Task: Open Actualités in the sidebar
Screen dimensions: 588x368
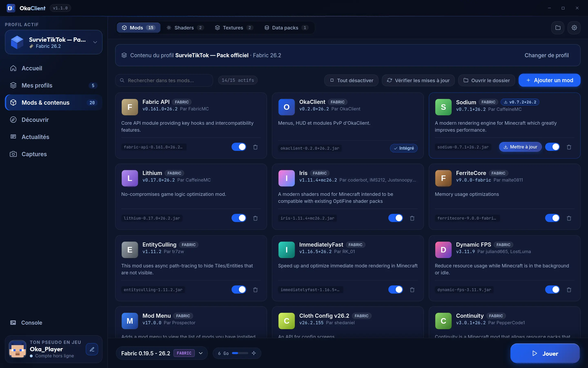Action: (53, 137)
